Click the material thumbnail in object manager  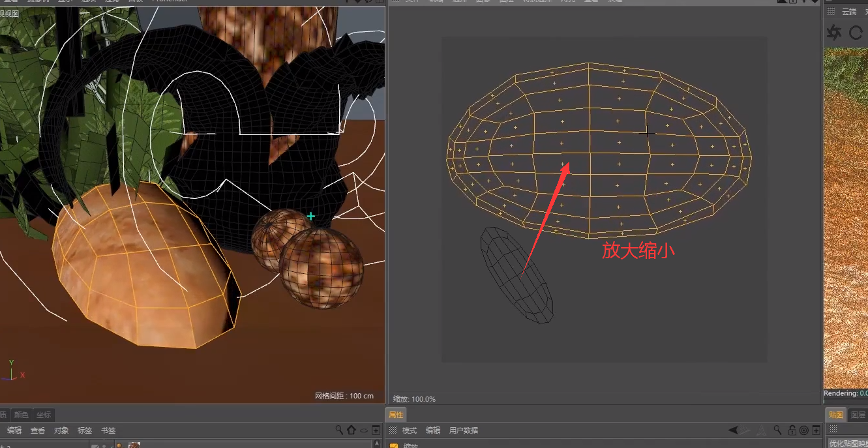tap(134, 445)
